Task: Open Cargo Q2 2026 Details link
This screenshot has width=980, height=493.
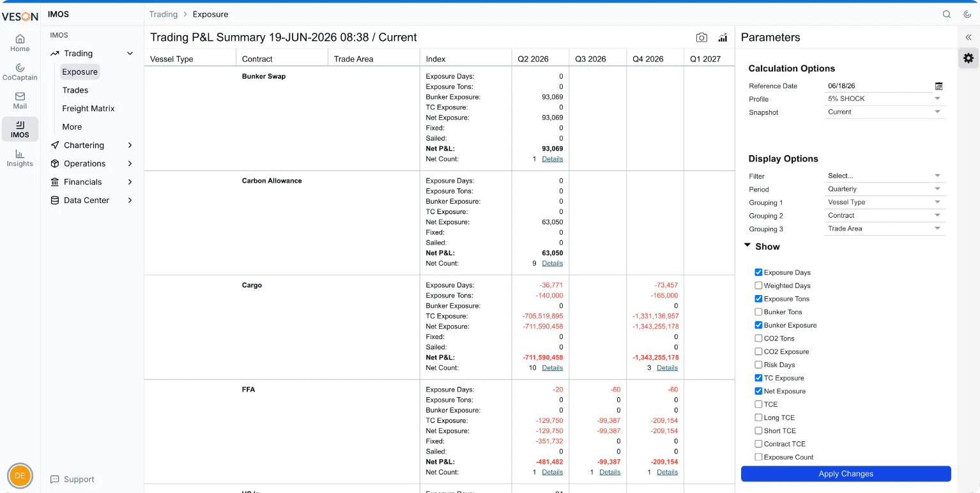Action: [553, 368]
